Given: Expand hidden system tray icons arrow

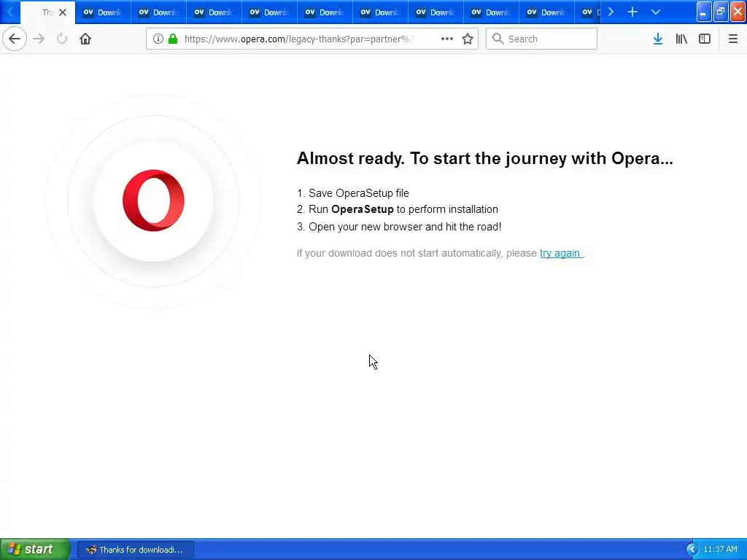Looking at the screenshot, I should coord(692,550).
